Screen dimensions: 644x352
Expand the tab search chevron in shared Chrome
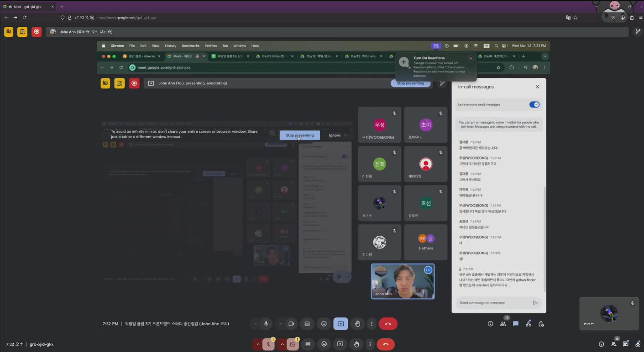pyautogui.click(x=545, y=56)
